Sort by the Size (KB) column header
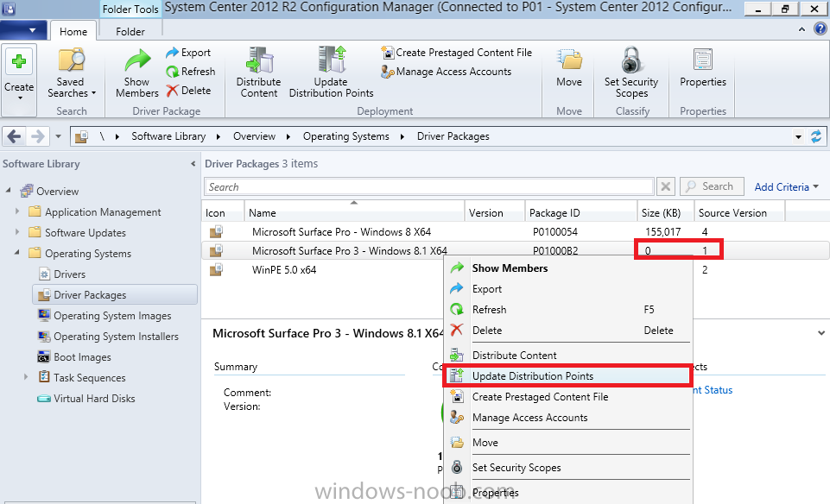This screenshot has width=830, height=504. pyautogui.click(x=665, y=212)
